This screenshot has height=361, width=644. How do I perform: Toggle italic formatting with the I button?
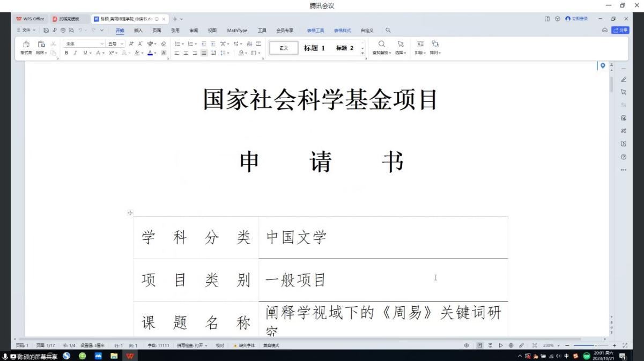[x=77, y=53]
